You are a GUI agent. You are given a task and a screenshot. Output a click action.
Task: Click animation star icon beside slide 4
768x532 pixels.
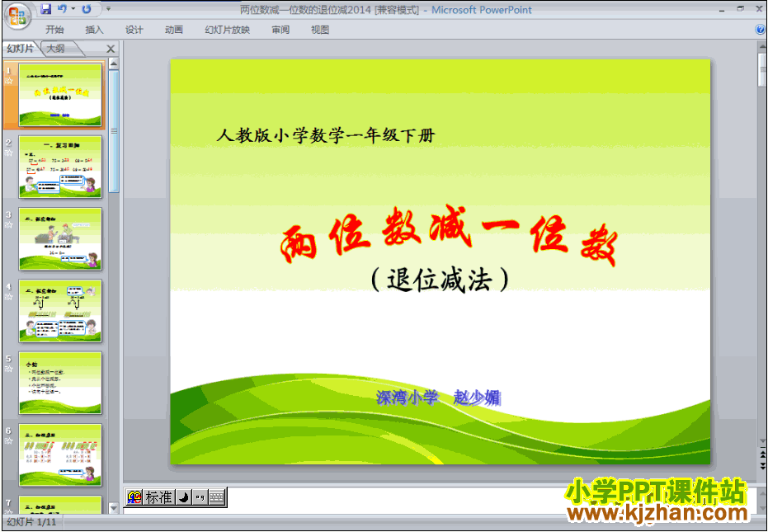pos(9,297)
